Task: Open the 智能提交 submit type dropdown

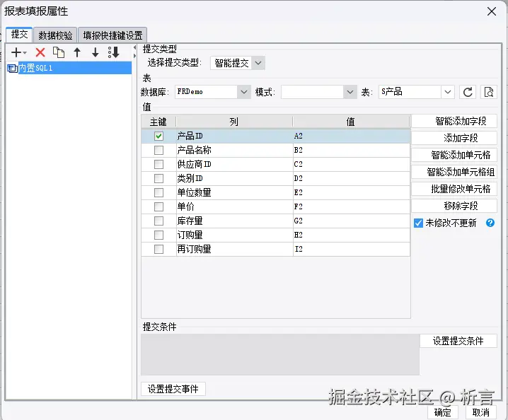Action: [258, 63]
